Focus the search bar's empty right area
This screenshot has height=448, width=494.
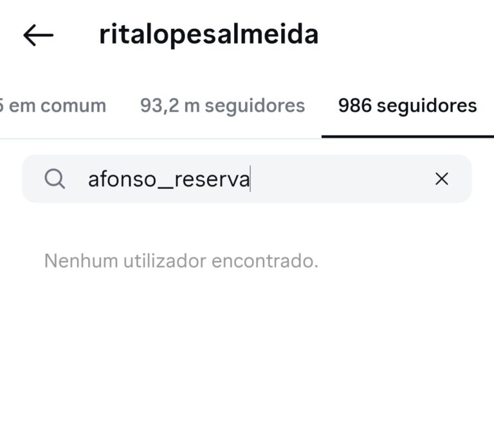pyautogui.click(x=341, y=179)
